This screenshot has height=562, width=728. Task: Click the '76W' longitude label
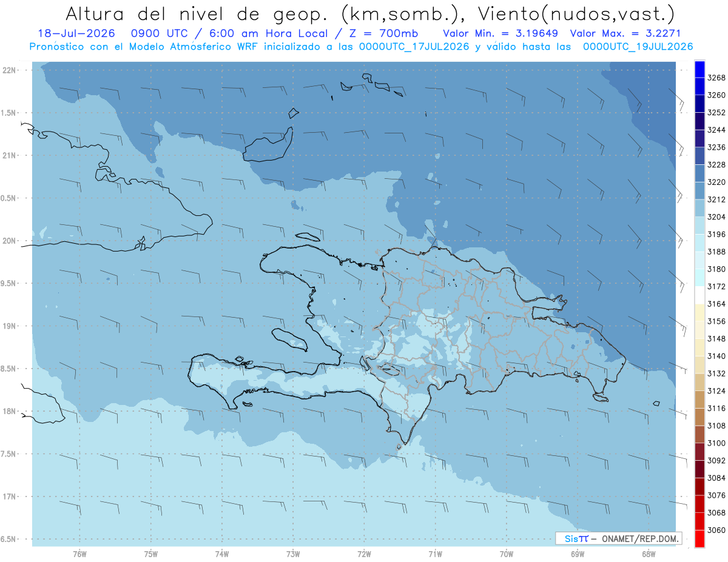pos(79,554)
